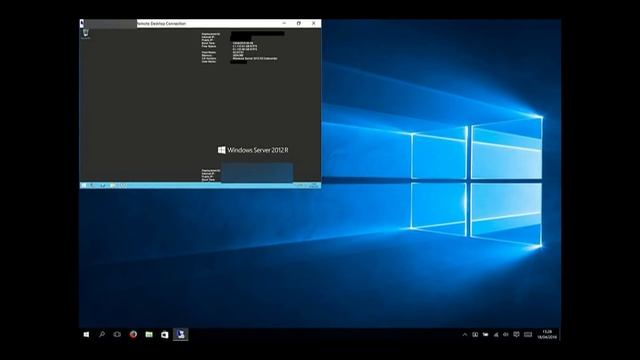Click the Remote Desktop Connection title text
Screen dimensions: 640x360
pos(161,24)
